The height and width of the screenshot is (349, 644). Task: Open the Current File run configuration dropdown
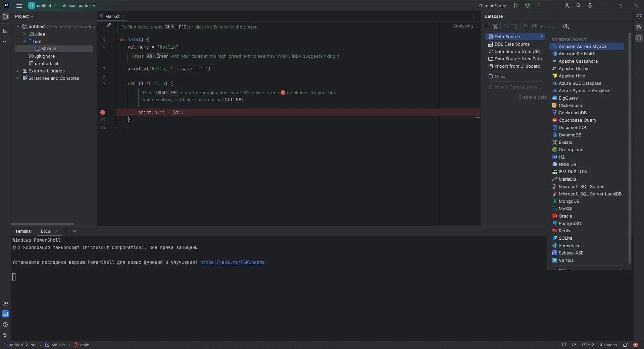pyautogui.click(x=492, y=6)
